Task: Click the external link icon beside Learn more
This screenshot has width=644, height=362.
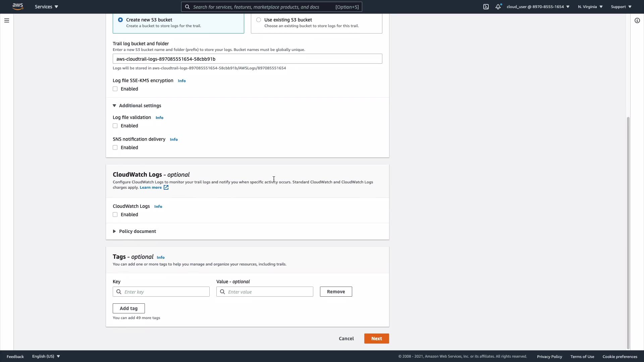Action: point(166,187)
